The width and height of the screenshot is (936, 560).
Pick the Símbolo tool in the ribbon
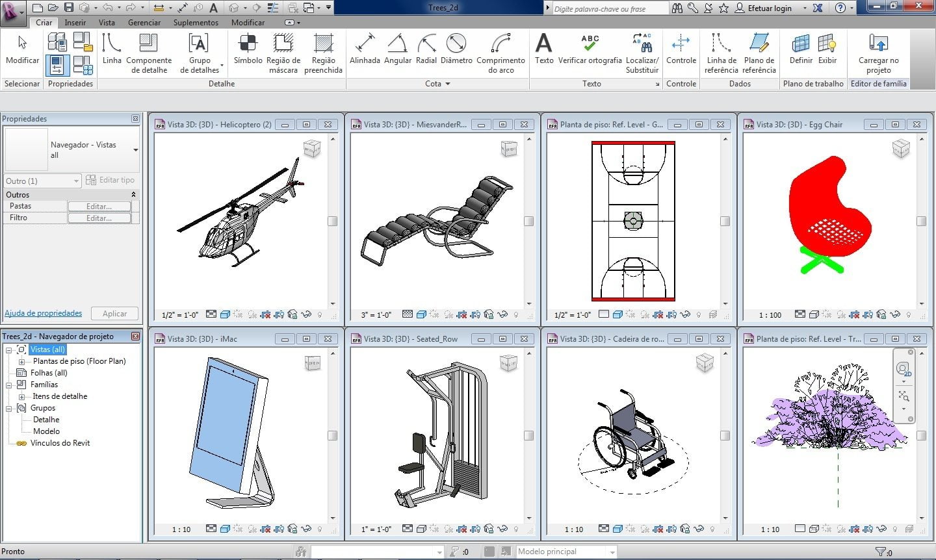pyautogui.click(x=248, y=50)
